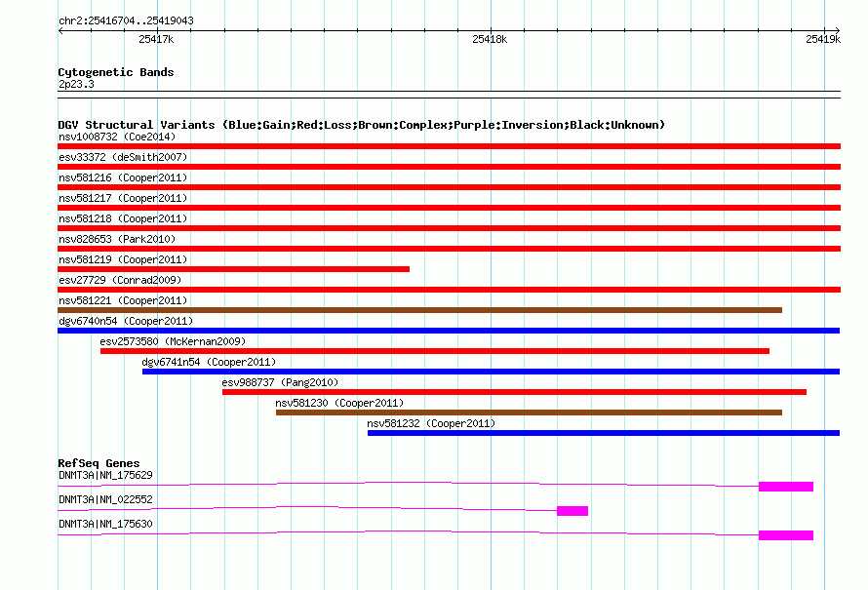Open the nsv581230 (Cooper2011) label
Viewport: 868px width, 590px height.
pos(339,403)
